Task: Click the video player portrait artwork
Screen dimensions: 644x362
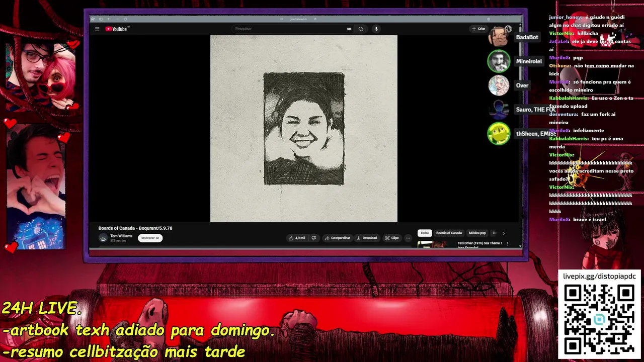Action: [304, 129]
